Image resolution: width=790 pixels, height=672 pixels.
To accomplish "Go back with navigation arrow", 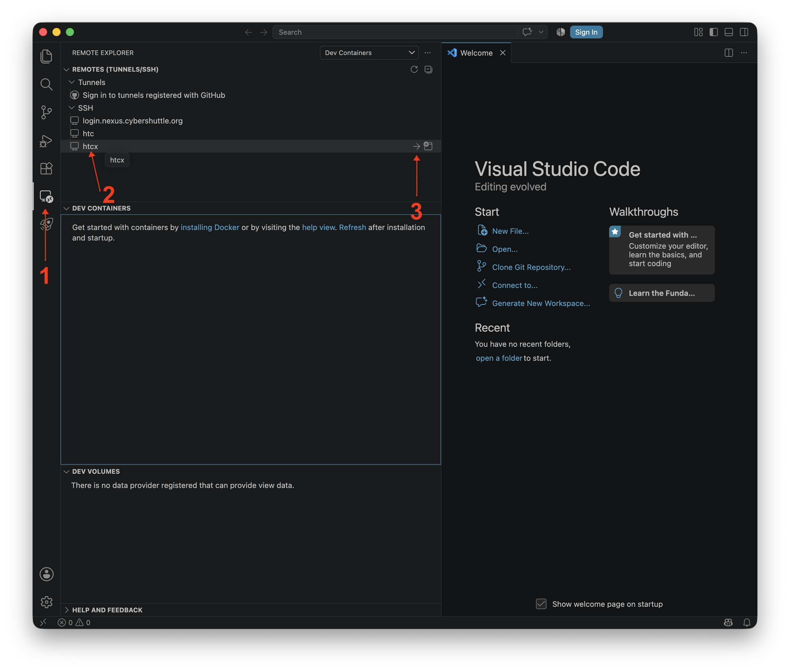I will pos(248,32).
